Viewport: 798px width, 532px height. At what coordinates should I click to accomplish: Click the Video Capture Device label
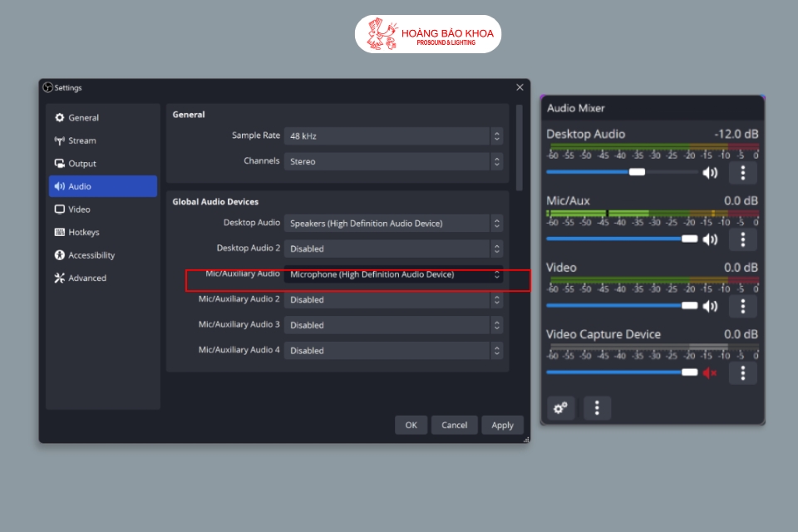pyautogui.click(x=603, y=334)
